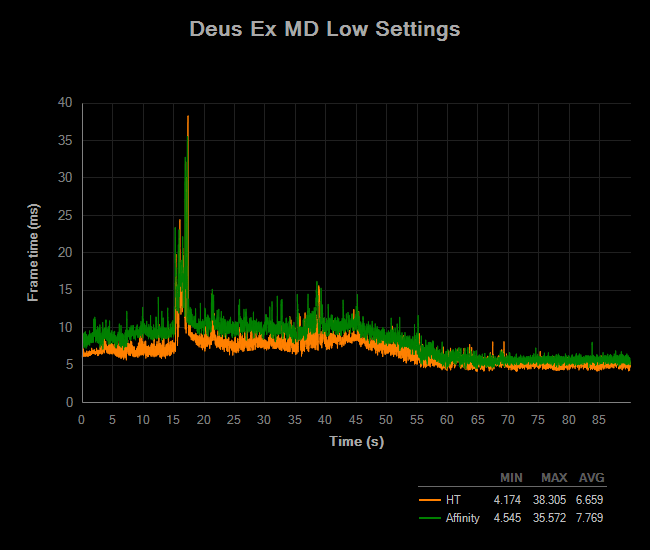650x550 pixels.
Task: Click the green Affinity legend line swatch
Action: point(429,518)
